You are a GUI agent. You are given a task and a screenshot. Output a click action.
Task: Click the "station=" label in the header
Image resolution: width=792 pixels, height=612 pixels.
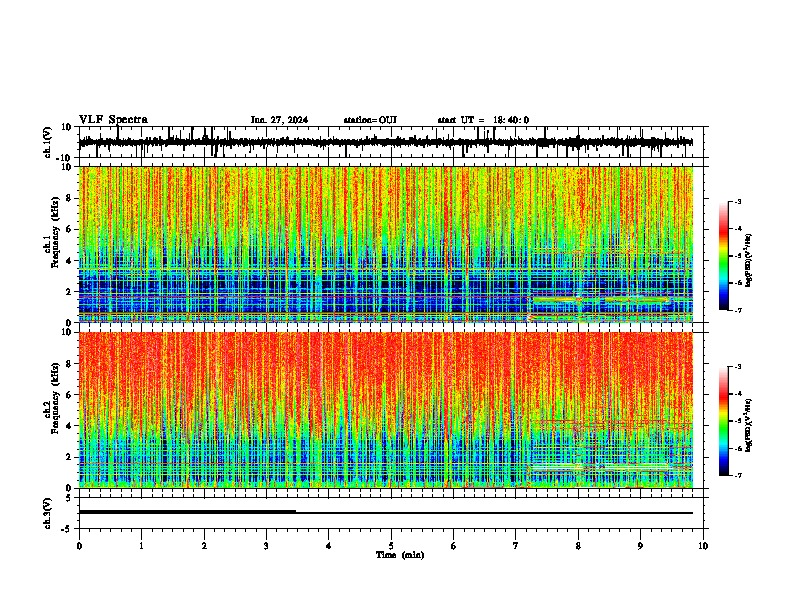pos(361,120)
